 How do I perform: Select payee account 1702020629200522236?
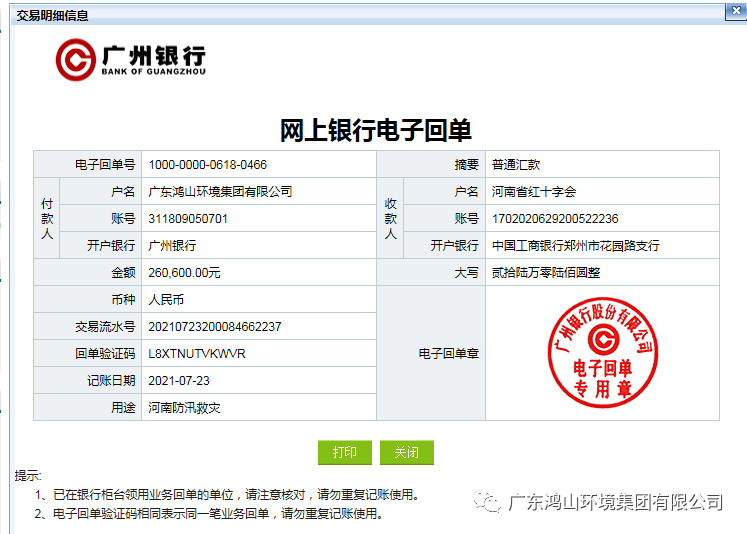point(555,219)
